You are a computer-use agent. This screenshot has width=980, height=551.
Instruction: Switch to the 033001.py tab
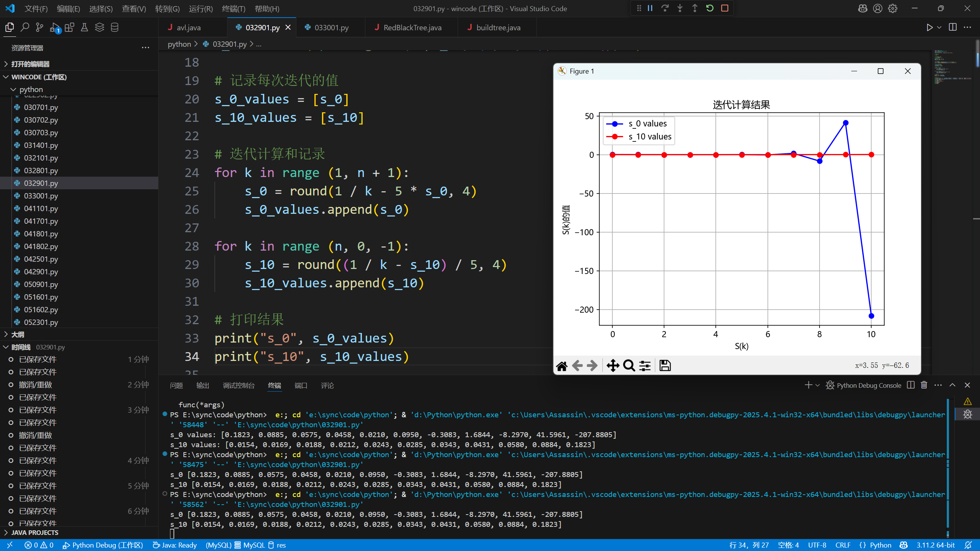(331, 28)
